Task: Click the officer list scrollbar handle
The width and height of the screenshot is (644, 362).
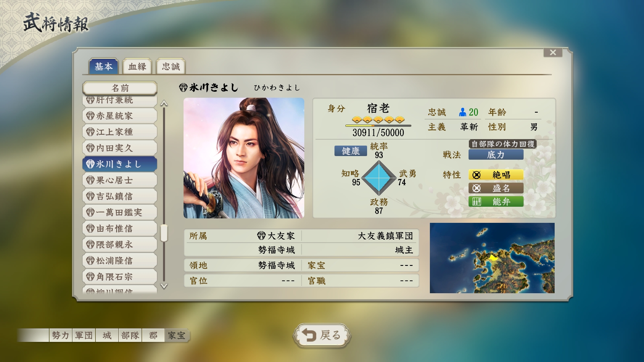Action: (x=164, y=233)
